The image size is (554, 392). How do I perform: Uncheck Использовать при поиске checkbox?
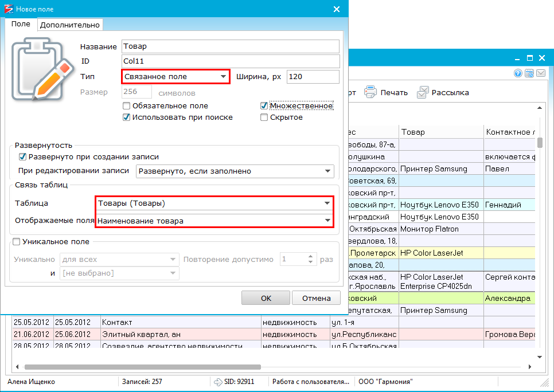(x=126, y=117)
